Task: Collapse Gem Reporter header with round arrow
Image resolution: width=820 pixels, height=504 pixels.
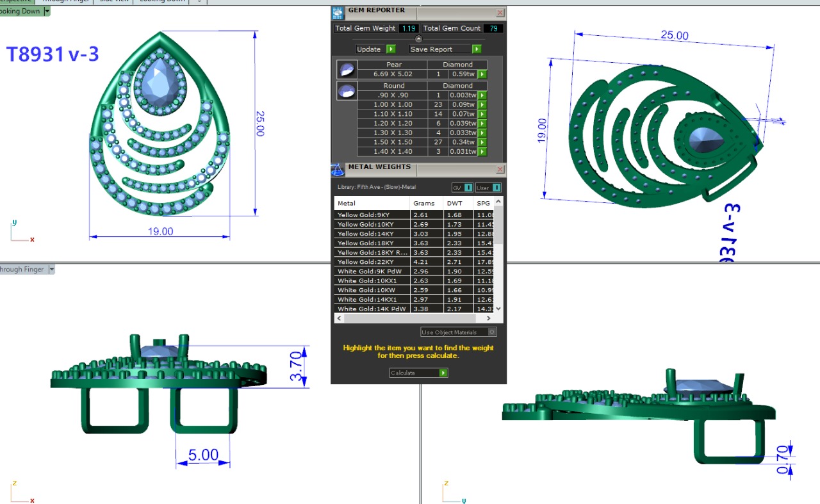Action: [x=418, y=39]
